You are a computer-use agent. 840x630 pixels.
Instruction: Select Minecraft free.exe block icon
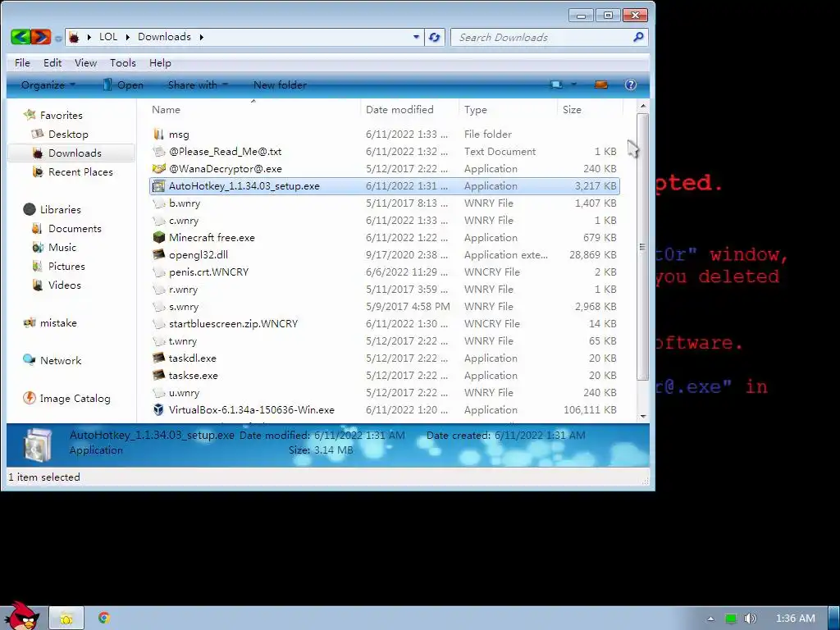[x=158, y=237]
